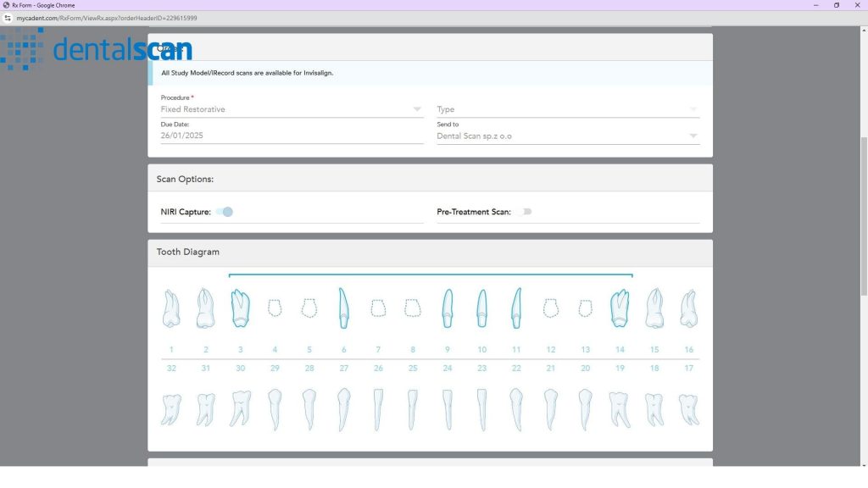Click missing tooth 13 placeholder

coord(585,308)
